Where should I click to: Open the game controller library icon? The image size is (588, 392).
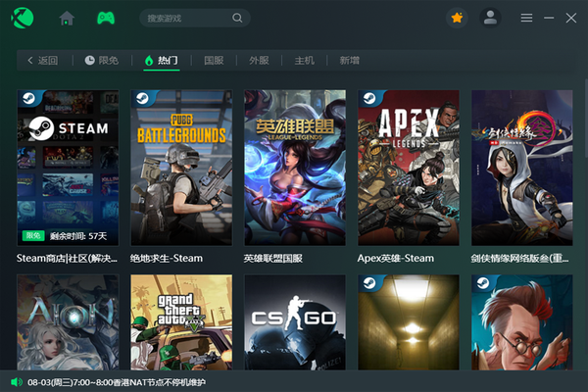[x=106, y=18]
